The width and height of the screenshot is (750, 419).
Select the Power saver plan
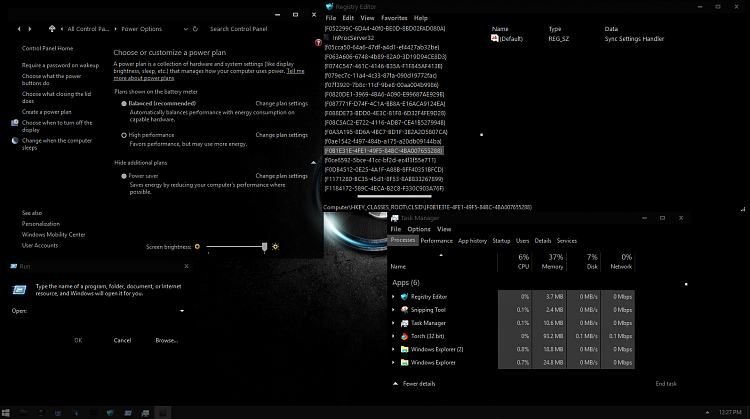point(124,176)
